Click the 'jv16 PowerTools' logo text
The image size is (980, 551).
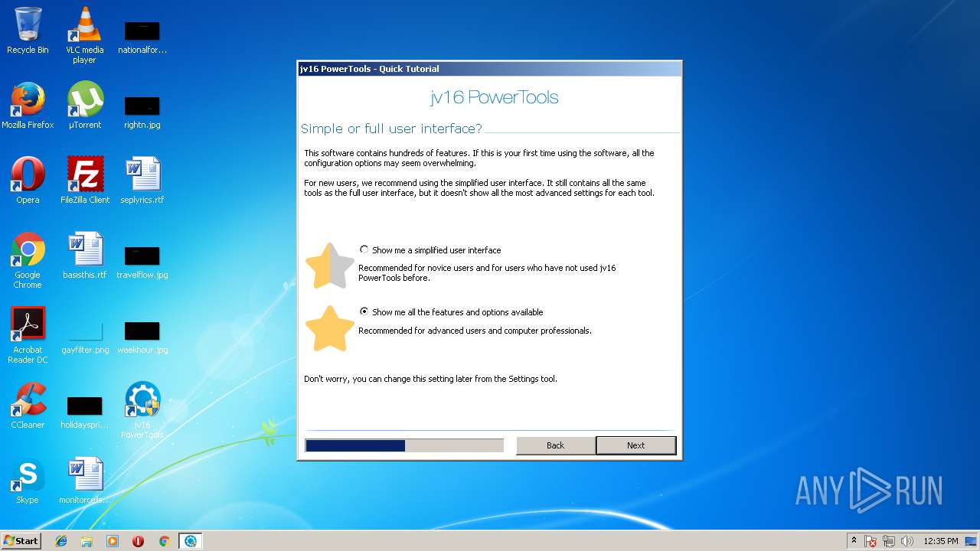(x=495, y=97)
